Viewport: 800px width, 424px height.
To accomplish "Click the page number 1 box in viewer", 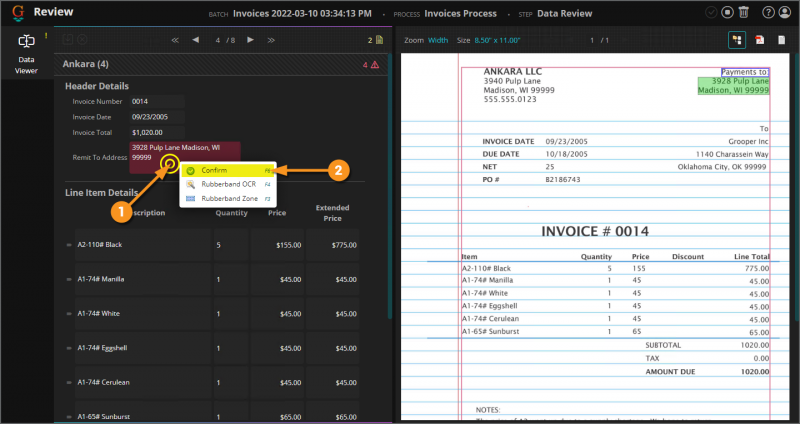I will (x=592, y=40).
